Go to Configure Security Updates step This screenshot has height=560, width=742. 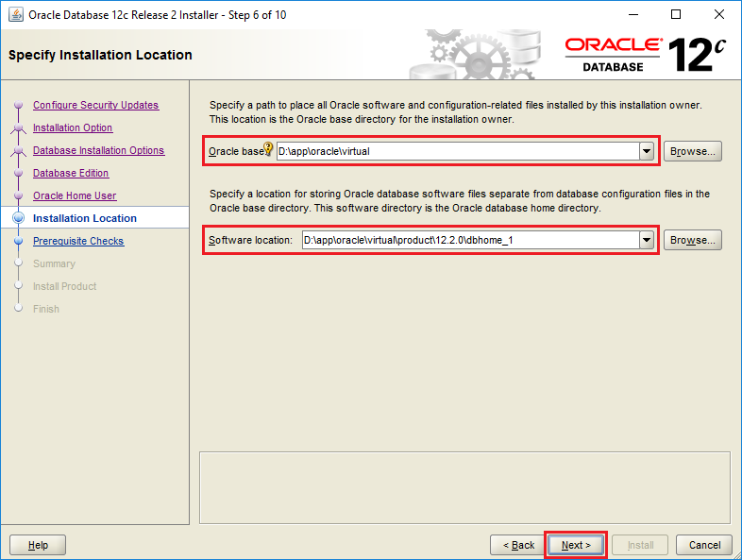[x=95, y=105]
